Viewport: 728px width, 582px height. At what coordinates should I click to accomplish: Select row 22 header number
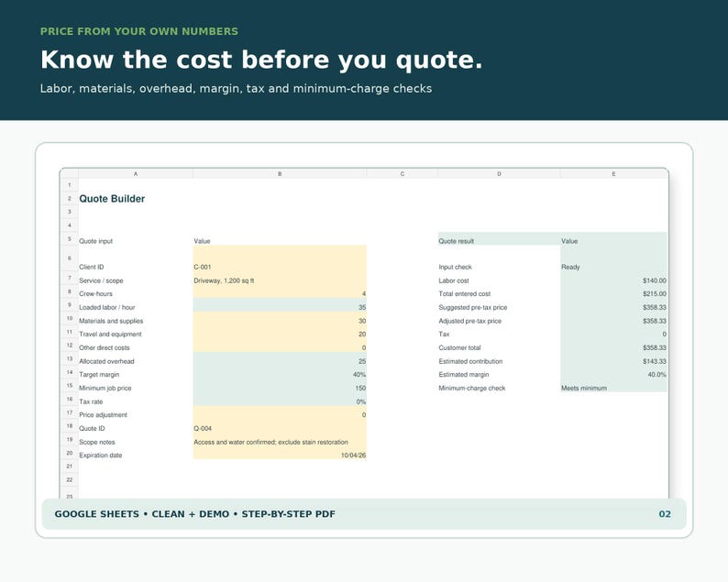pyautogui.click(x=70, y=480)
